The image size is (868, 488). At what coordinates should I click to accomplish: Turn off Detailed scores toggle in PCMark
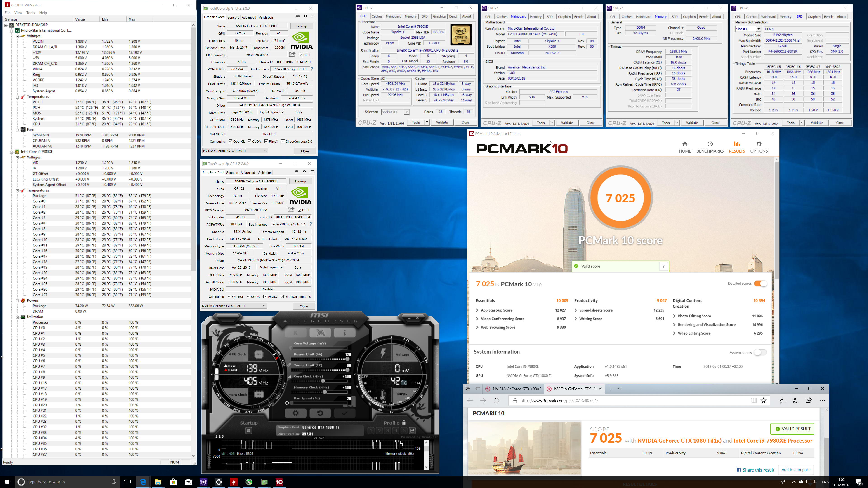coord(760,284)
